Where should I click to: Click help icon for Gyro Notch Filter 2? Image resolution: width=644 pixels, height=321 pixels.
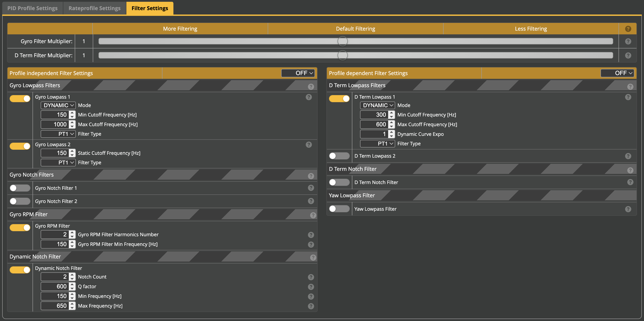pyautogui.click(x=311, y=201)
